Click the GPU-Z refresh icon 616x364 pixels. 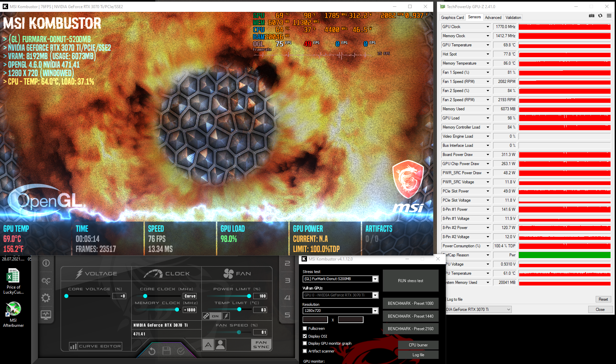600,16
